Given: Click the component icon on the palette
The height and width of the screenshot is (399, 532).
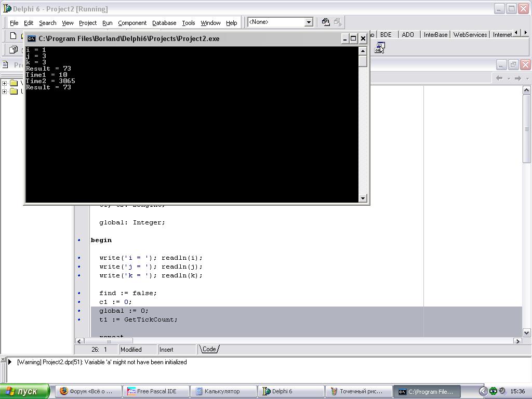Looking at the screenshot, I should coord(380,48).
